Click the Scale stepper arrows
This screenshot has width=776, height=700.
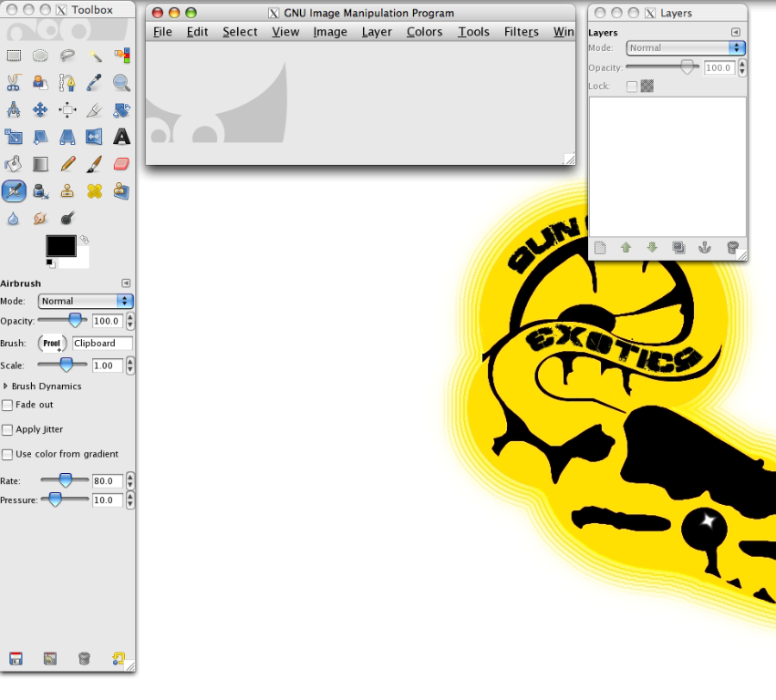[130, 365]
